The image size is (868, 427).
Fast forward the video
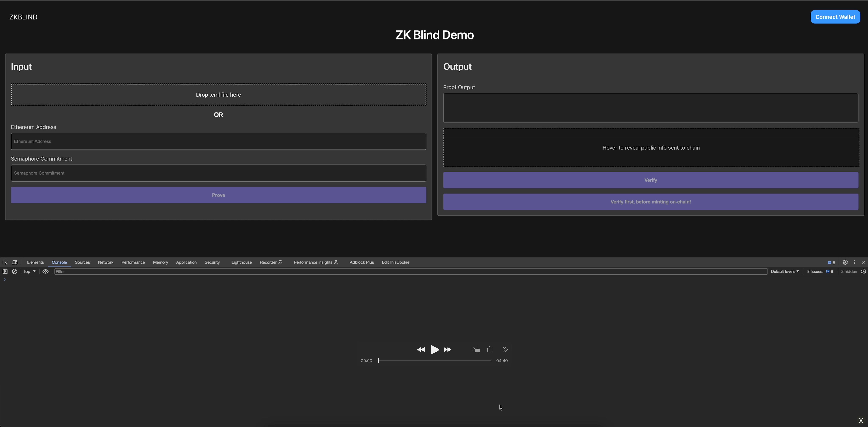[447, 349]
